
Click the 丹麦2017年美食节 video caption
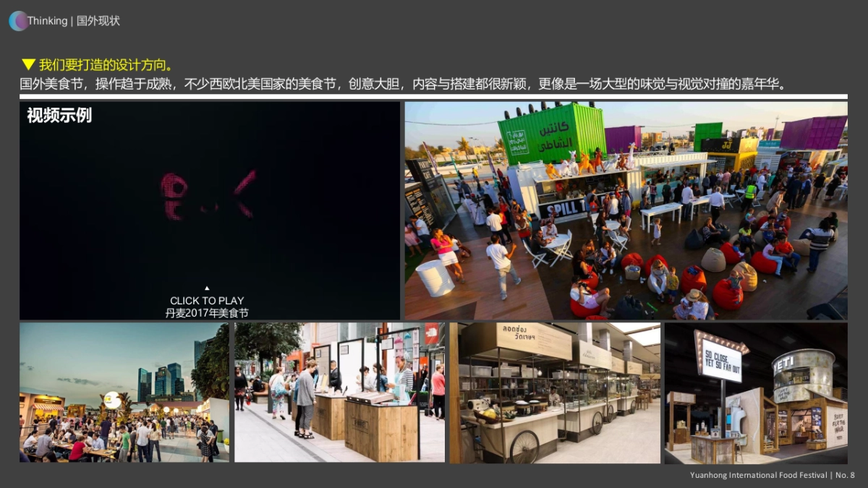pos(207,313)
